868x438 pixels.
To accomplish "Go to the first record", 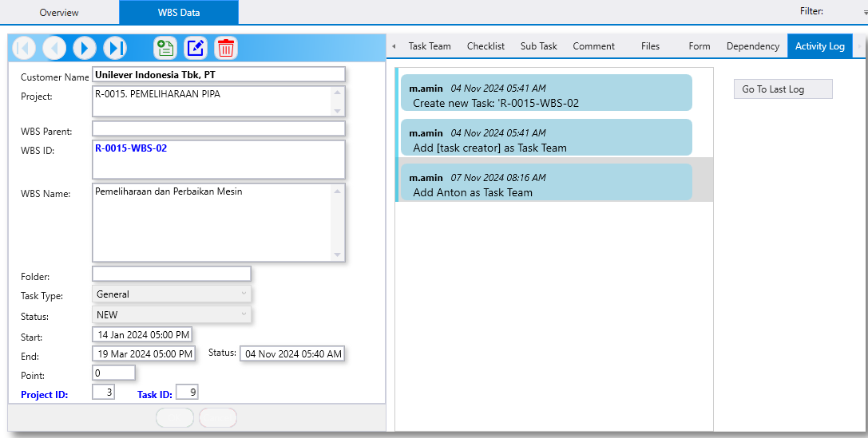I will (x=24, y=48).
